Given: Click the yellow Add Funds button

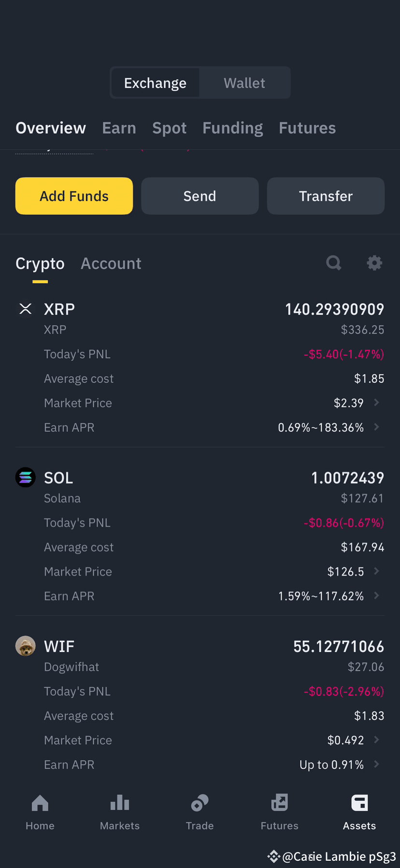Looking at the screenshot, I should pyautogui.click(x=74, y=196).
